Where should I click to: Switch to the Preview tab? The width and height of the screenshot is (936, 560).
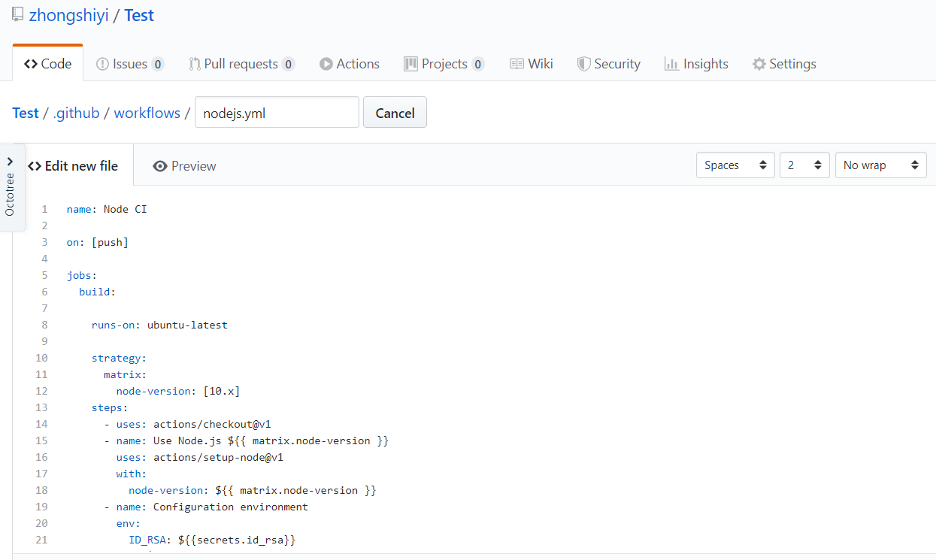[x=184, y=166]
